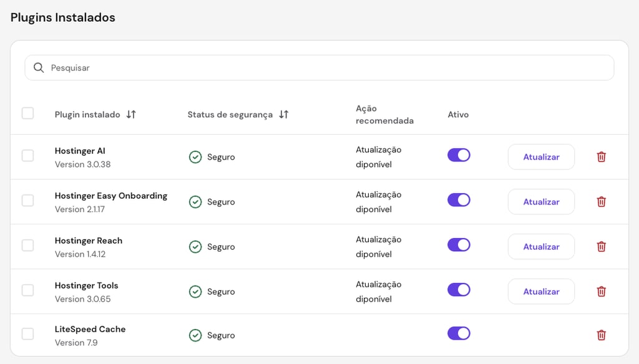This screenshot has width=639, height=364.
Task: Turn off the Hostinger Tools toggle
Action: click(459, 289)
